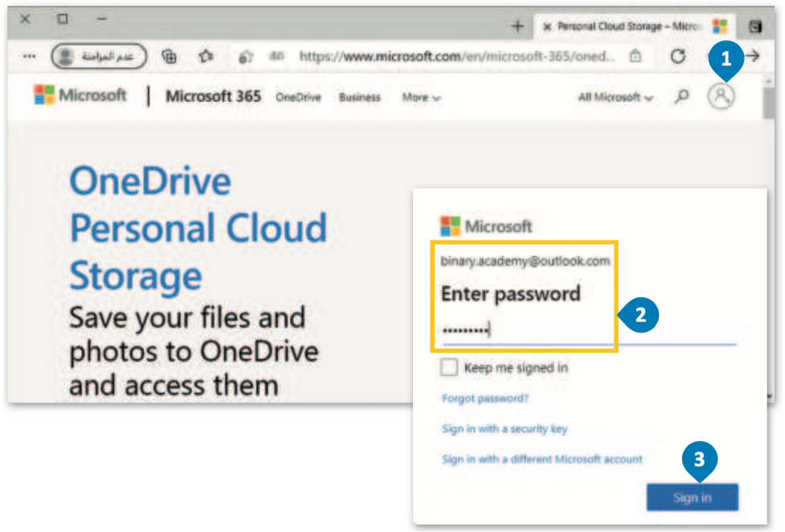Screen dimensions: 785x532
Task: Open the Edge settings and more menu
Action: (29, 56)
